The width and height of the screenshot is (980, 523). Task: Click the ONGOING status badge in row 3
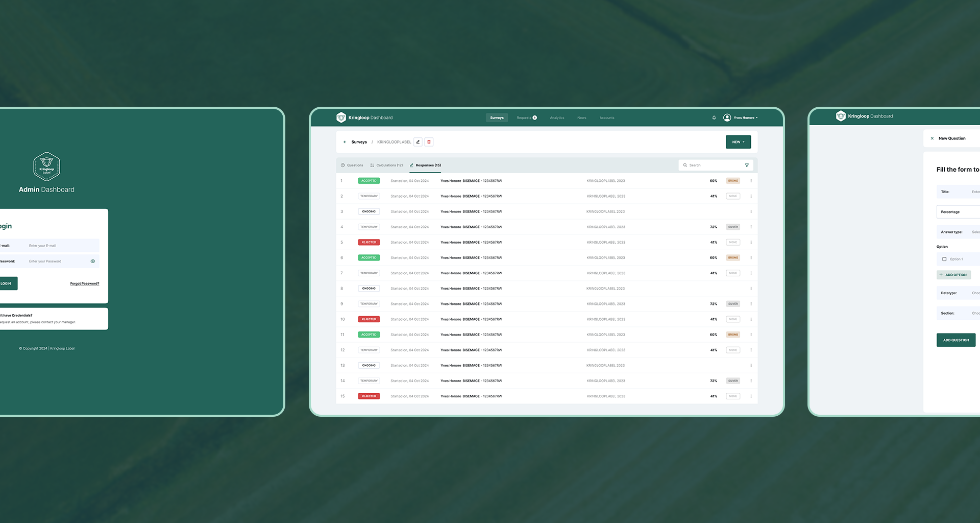click(369, 211)
